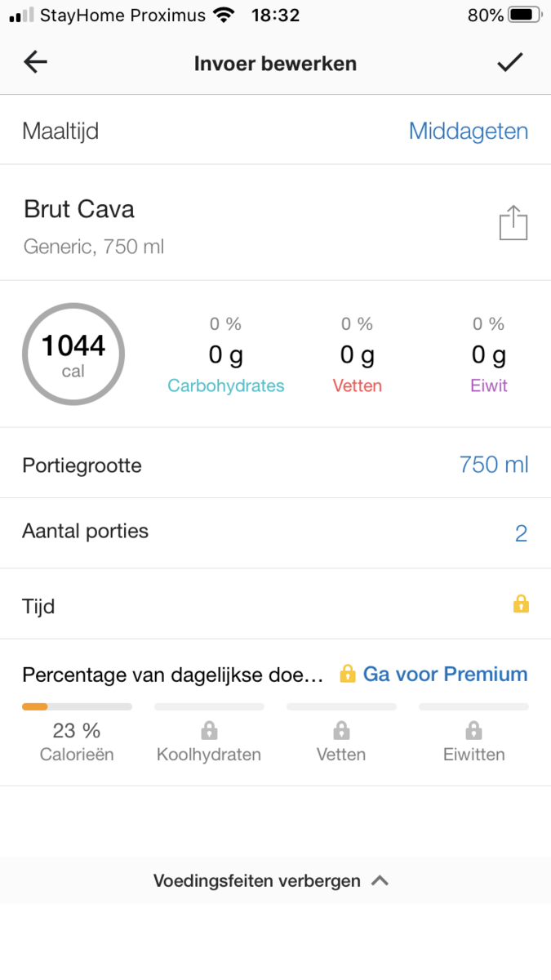Tap the yellow lock icon in Tijd row
This screenshot has width=551, height=980.
(x=521, y=604)
